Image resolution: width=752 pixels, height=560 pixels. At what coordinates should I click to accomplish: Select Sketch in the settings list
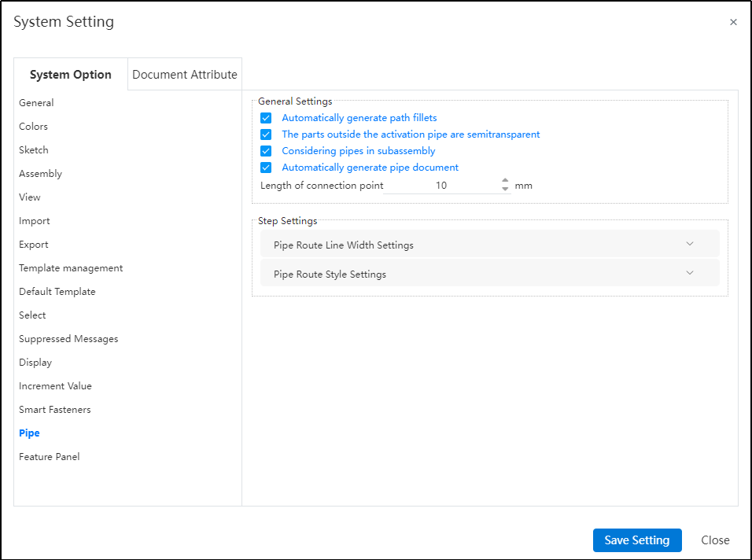point(34,150)
